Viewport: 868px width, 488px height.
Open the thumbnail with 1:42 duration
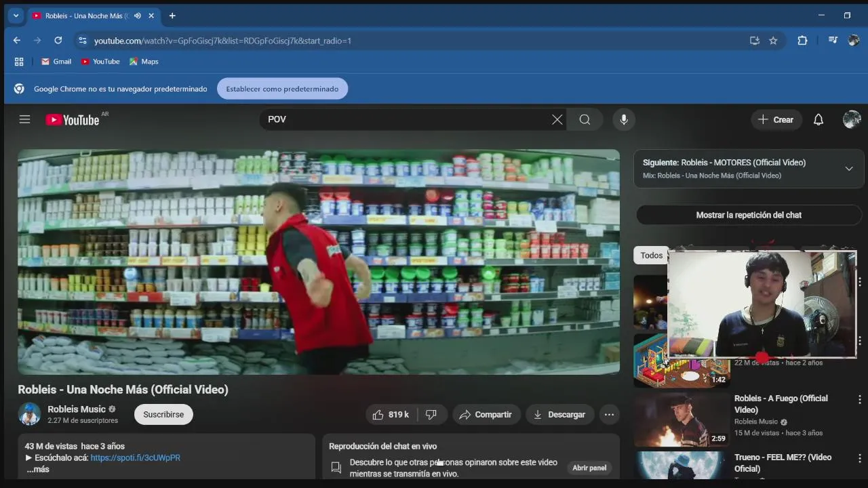681,361
